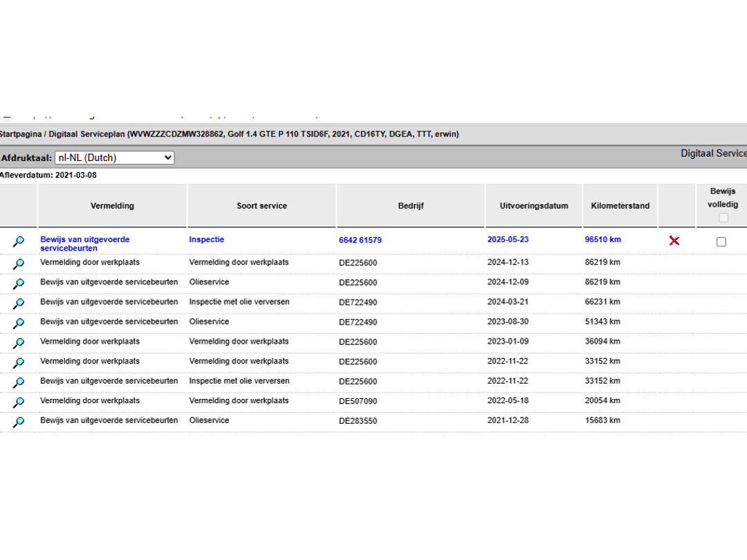Click the '66231 km' mileage cell
Screen dimensions: 747x560
click(x=602, y=302)
